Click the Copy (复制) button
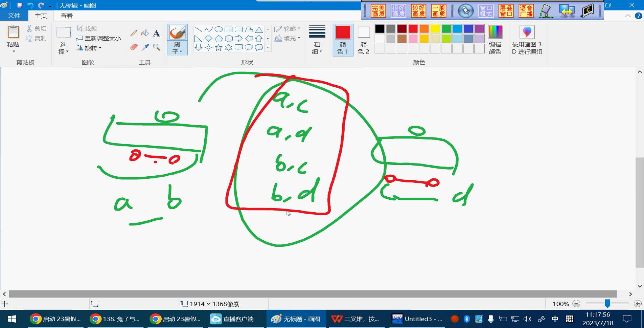 click(37, 38)
